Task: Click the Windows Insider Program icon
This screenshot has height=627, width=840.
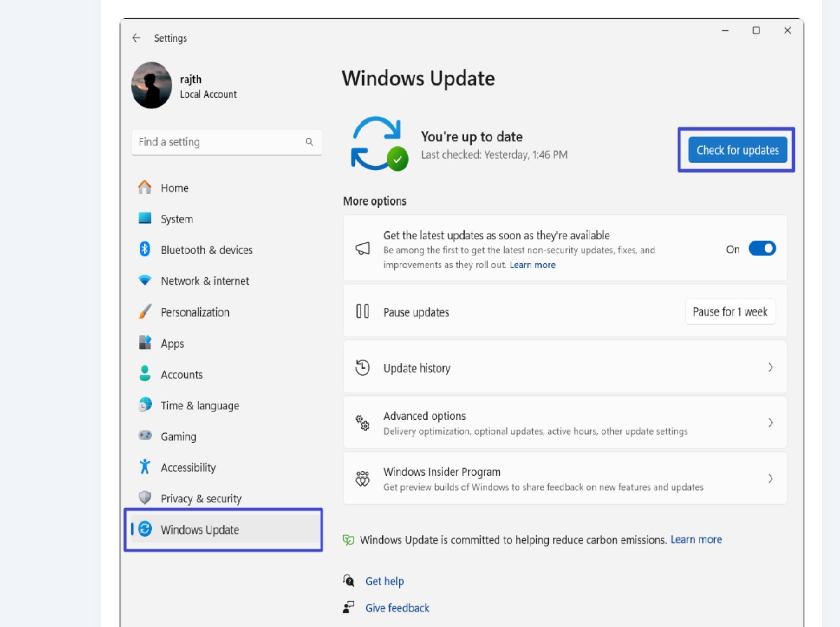Action: click(x=362, y=479)
